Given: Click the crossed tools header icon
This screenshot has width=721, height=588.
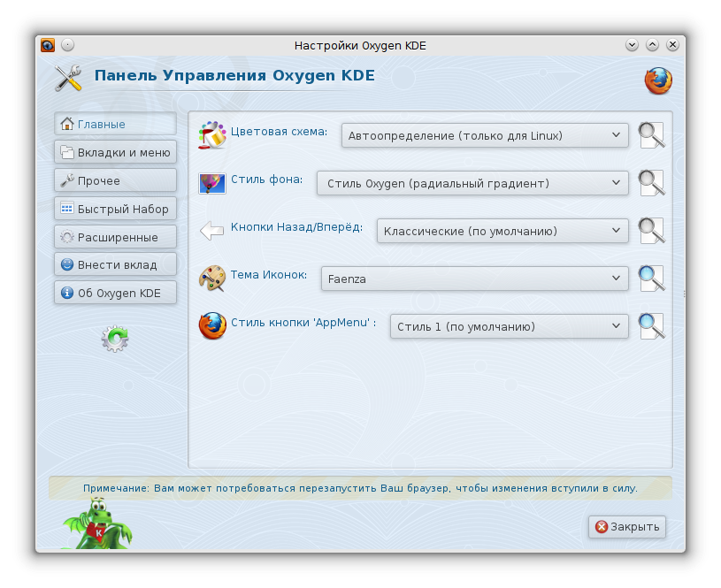Looking at the screenshot, I should [68, 78].
